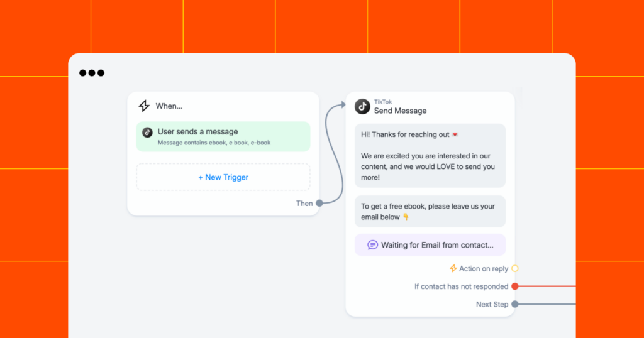The width and height of the screenshot is (644, 338).
Task: Click the lightning bolt icon beside When...
Action: pos(144,106)
